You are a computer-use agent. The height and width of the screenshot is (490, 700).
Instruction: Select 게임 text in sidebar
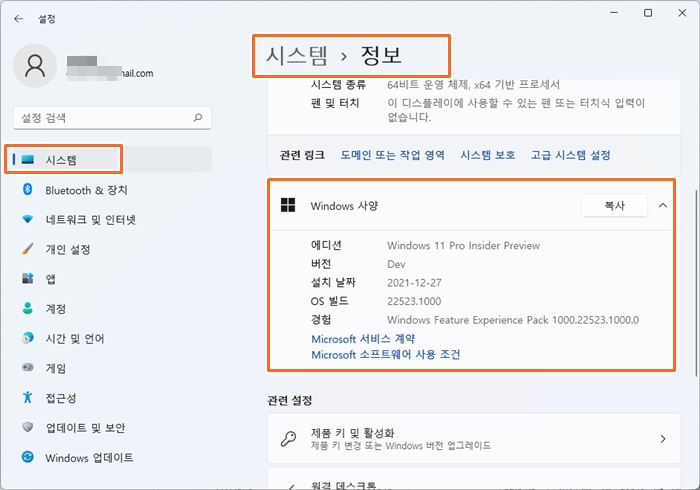click(55, 368)
